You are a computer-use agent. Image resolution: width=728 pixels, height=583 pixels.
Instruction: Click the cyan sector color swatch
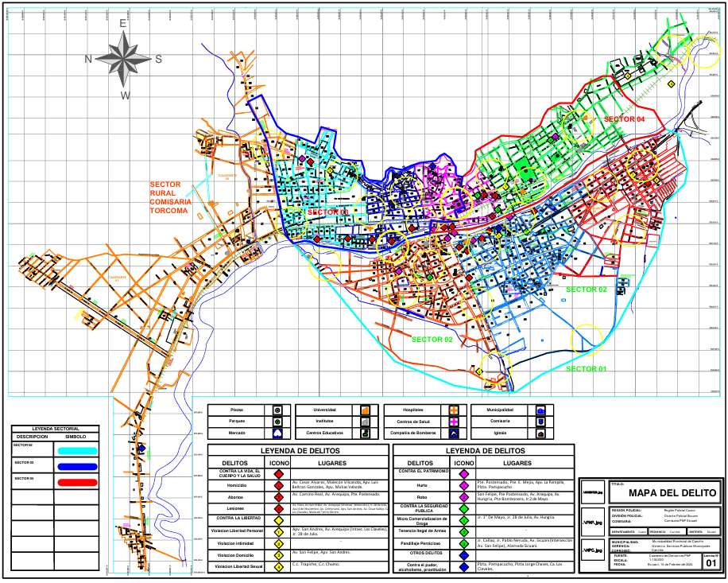click(76, 450)
